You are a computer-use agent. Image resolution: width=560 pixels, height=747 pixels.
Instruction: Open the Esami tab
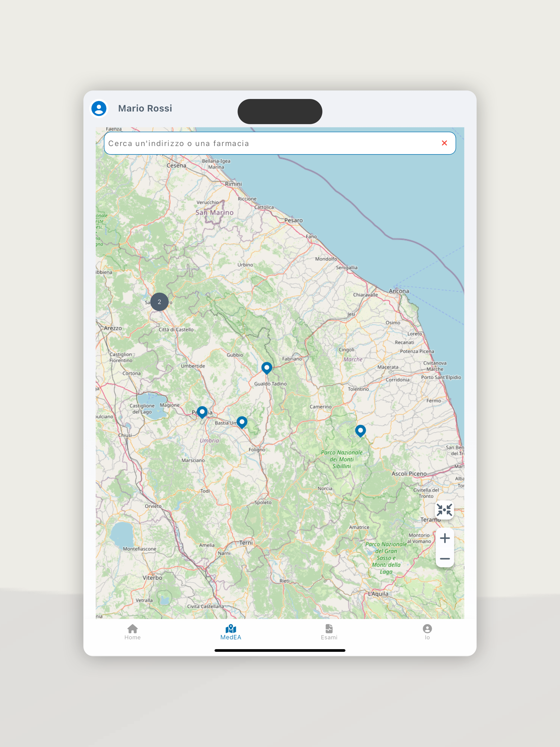click(x=329, y=632)
